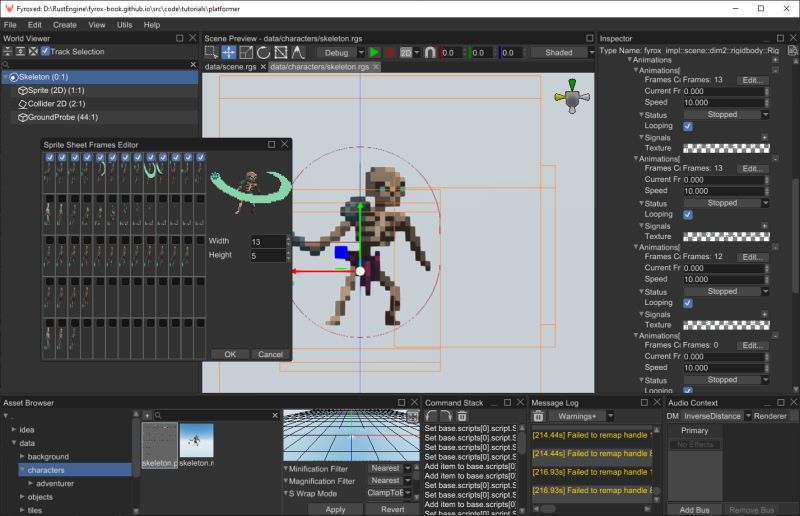
Task: Click the second animation's Texture checkerboard swatch
Action: point(726,236)
